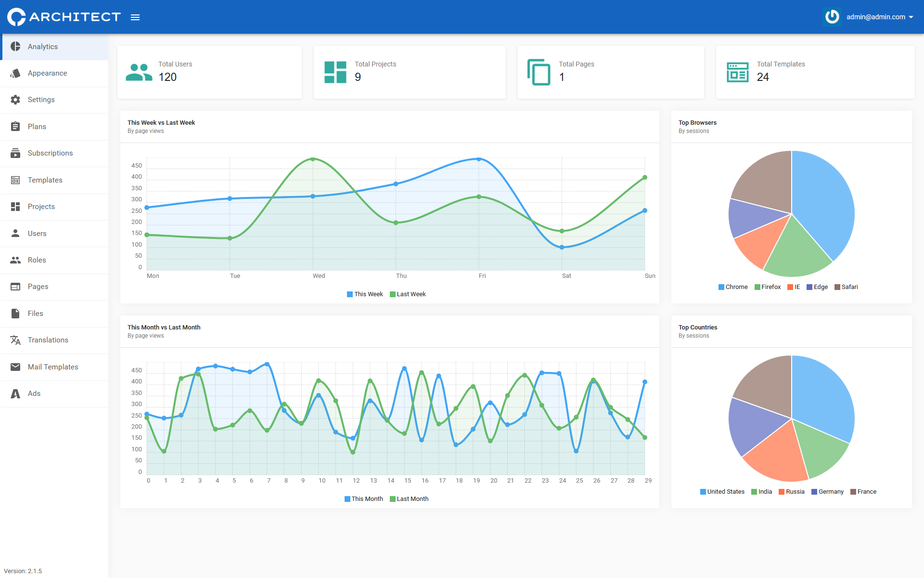This screenshot has width=924, height=578.
Task: Hide the Last Month legend series
Action: click(409, 499)
